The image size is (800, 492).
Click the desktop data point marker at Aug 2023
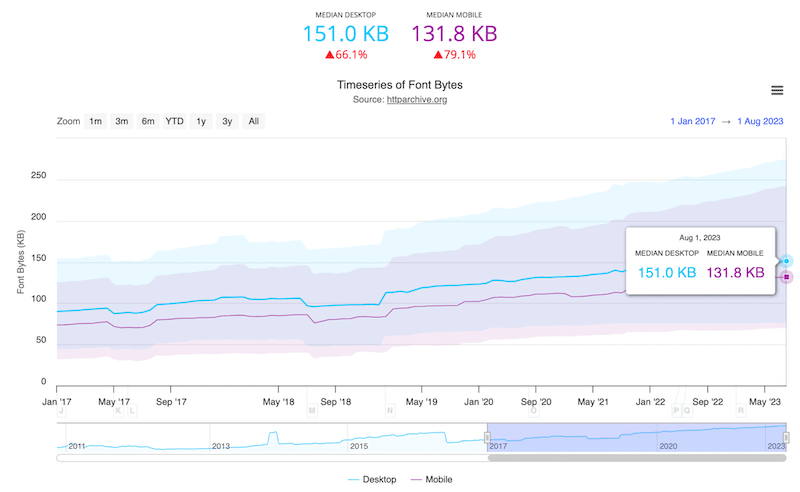[x=787, y=261]
